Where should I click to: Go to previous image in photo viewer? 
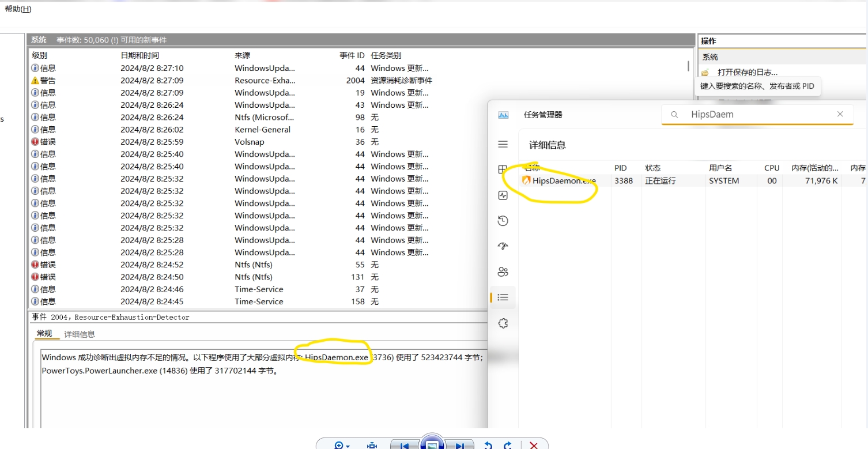click(x=405, y=446)
